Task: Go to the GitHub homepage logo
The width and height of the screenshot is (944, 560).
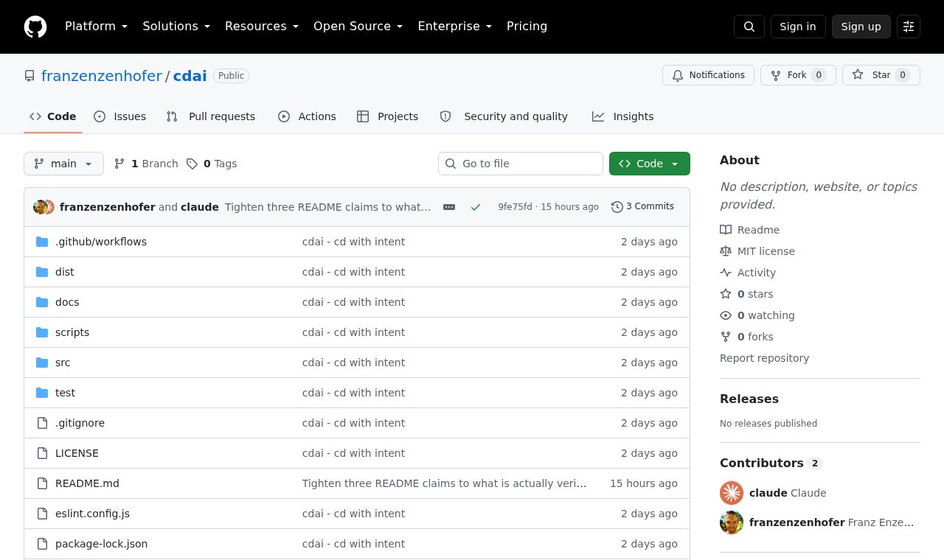Action: pos(35,27)
